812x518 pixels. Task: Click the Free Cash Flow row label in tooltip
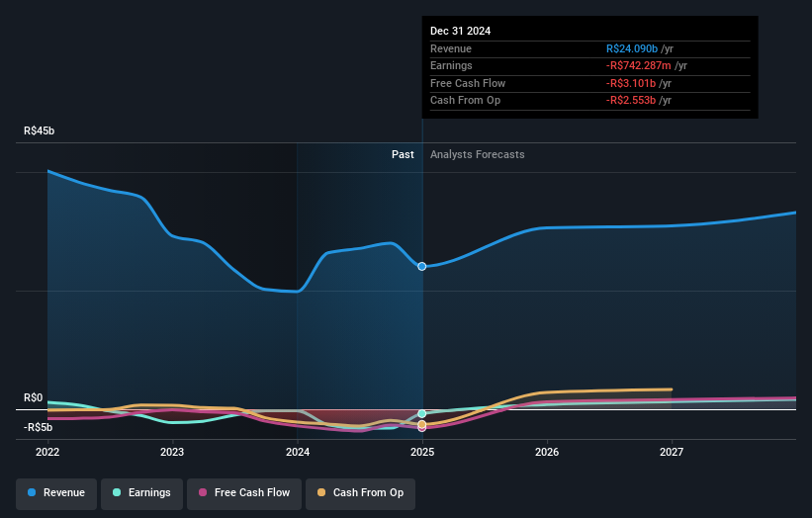(468, 83)
